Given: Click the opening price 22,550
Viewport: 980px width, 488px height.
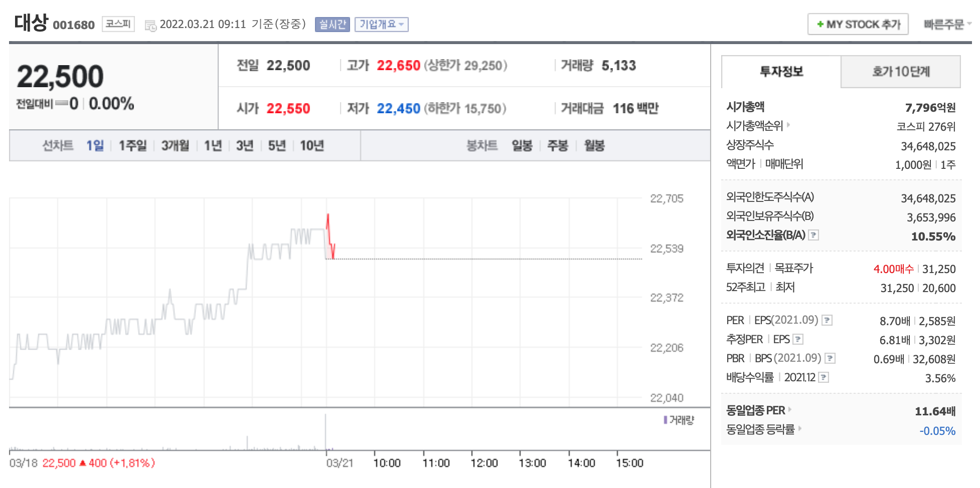Looking at the screenshot, I should click(288, 109).
